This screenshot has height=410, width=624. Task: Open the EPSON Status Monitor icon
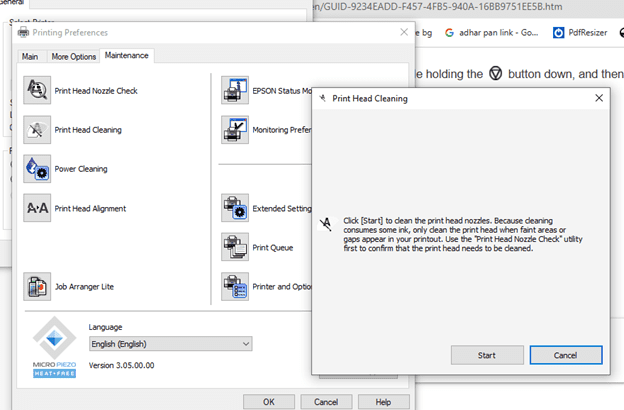tap(235, 90)
